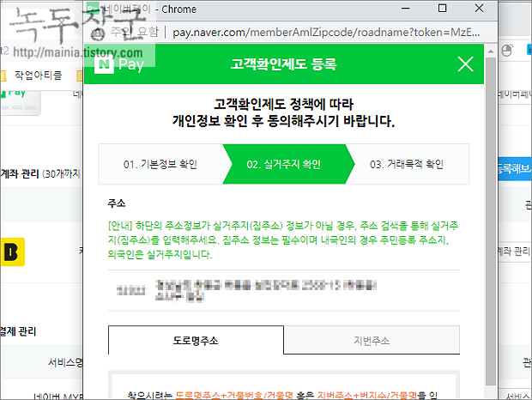Click the blue 등록해보 button in background page
Viewport: 532px width, 400px height.
(x=514, y=168)
